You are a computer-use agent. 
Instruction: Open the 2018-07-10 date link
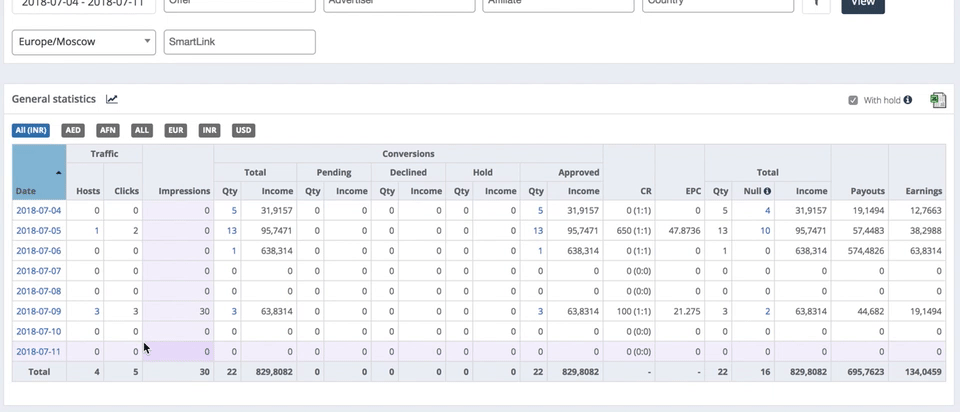point(39,332)
